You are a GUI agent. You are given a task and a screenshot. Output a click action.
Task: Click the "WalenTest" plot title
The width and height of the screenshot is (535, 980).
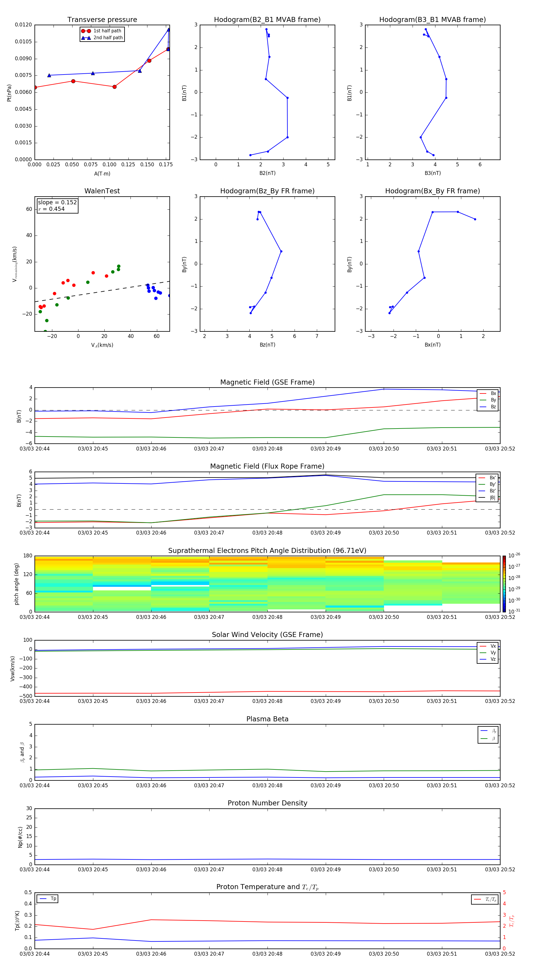coord(102,191)
